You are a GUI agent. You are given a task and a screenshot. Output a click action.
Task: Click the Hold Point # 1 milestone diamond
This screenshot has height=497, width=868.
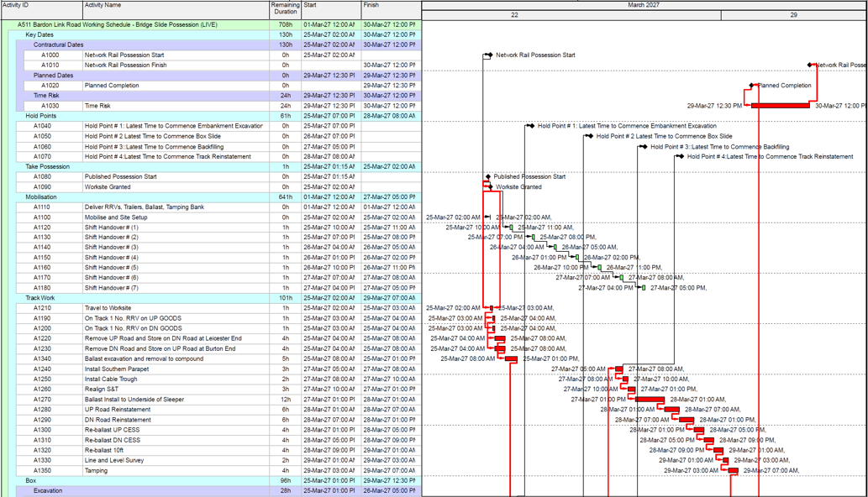(531, 126)
